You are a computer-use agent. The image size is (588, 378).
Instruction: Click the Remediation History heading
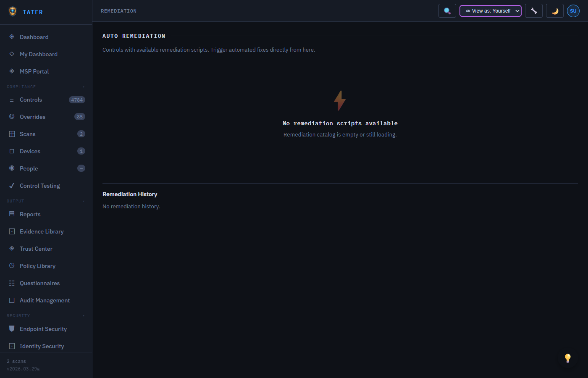[130, 194]
